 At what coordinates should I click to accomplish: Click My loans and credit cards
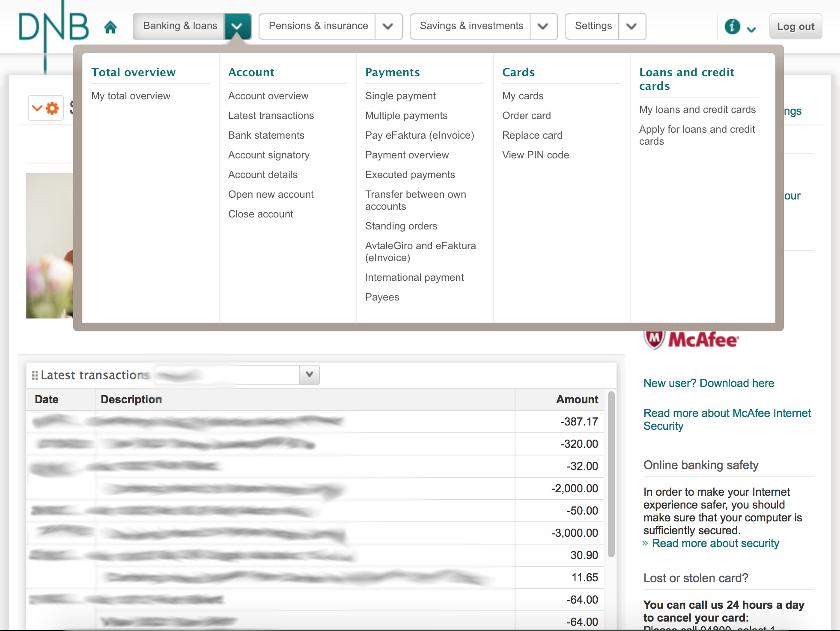[x=697, y=110]
